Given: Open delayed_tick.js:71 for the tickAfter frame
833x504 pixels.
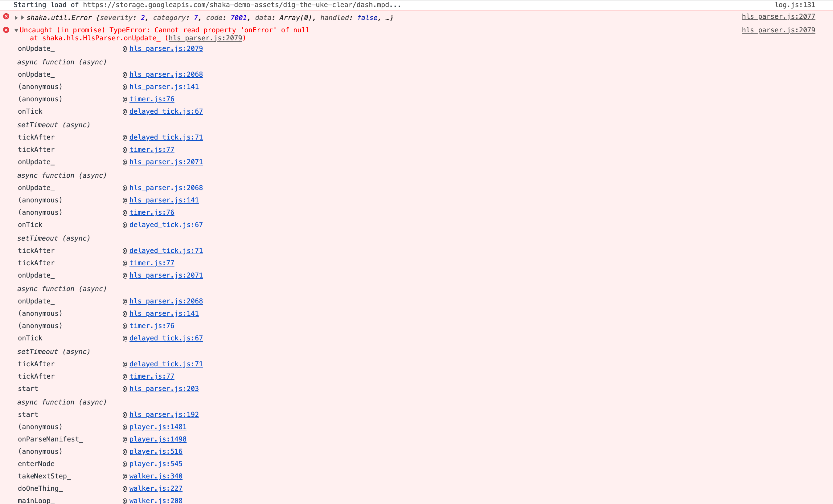Looking at the screenshot, I should click(166, 137).
